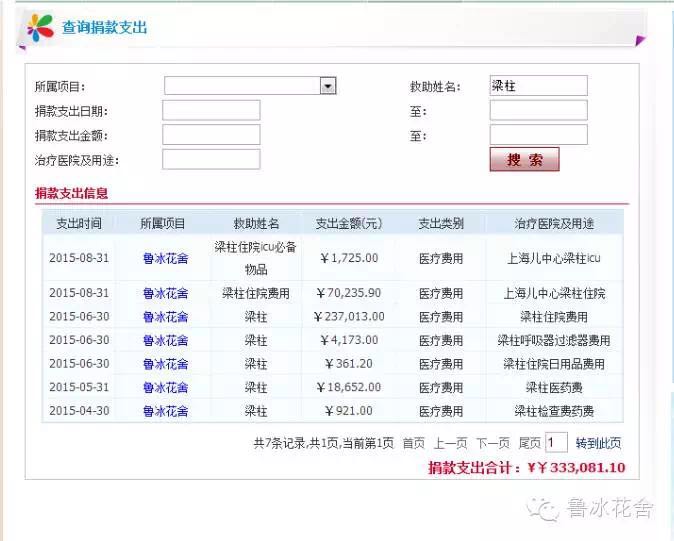
Task: Click the 捐款支出金额 minimum amount field
Action: coord(211,135)
